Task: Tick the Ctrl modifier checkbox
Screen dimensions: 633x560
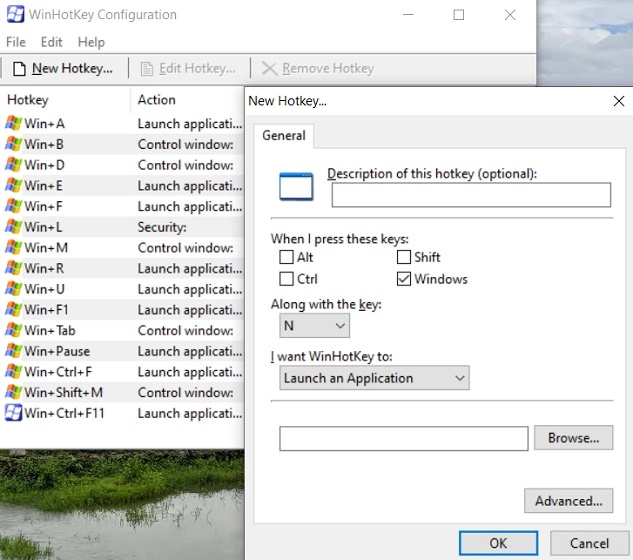Action: (287, 279)
